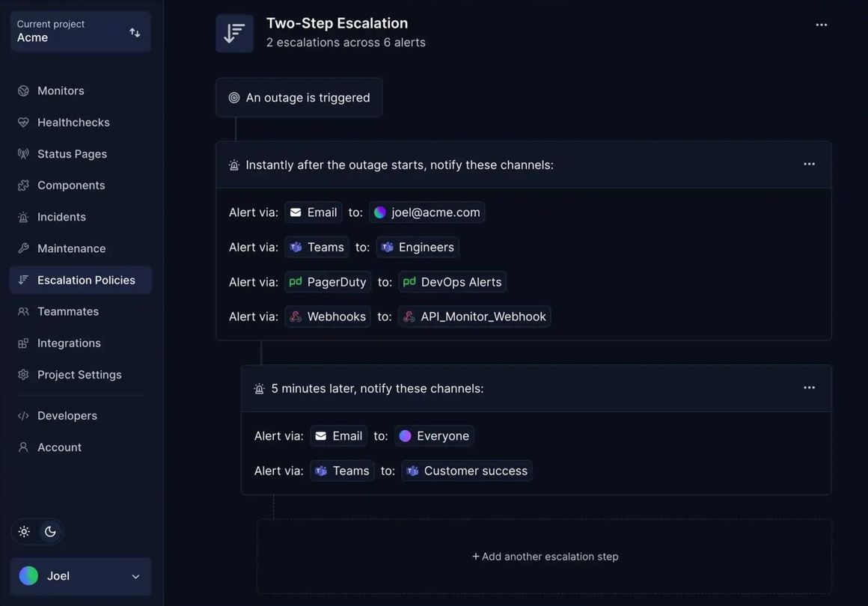This screenshot has height=606, width=868.
Task: Click Email channel in 5 minutes step
Action: point(339,436)
